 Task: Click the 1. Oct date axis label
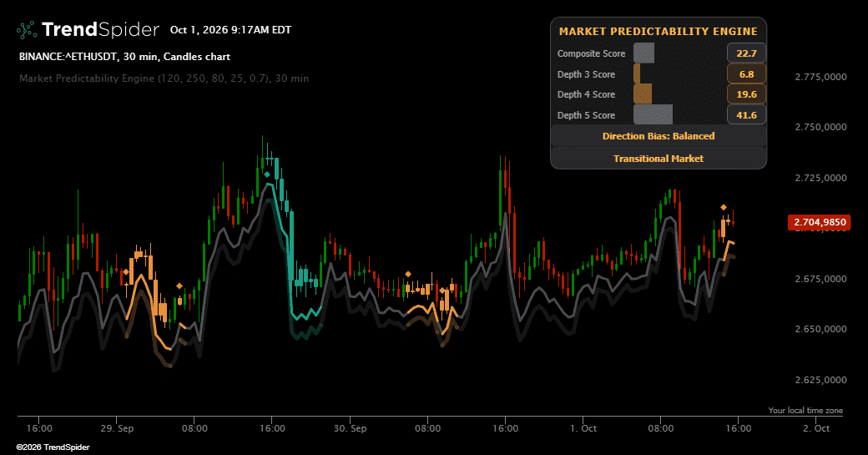pyautogui.click(x=583, y=428)
